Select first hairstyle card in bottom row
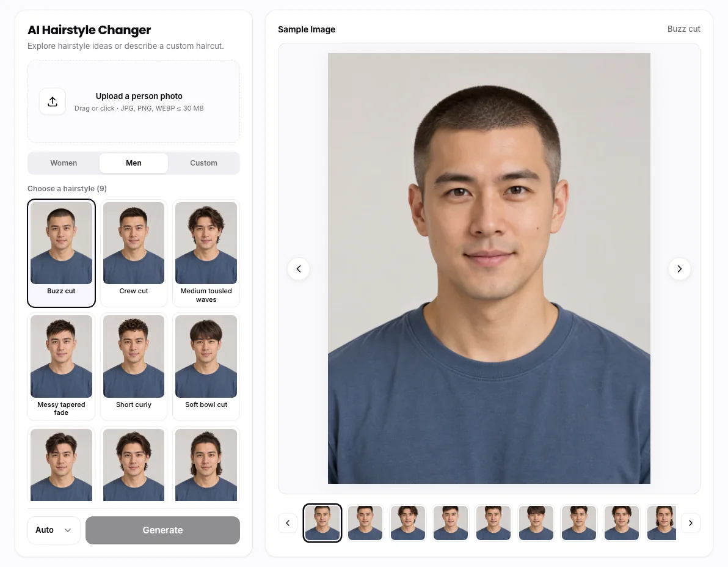The width and height of the screenshot is (728, 567). tap(61, 464)
